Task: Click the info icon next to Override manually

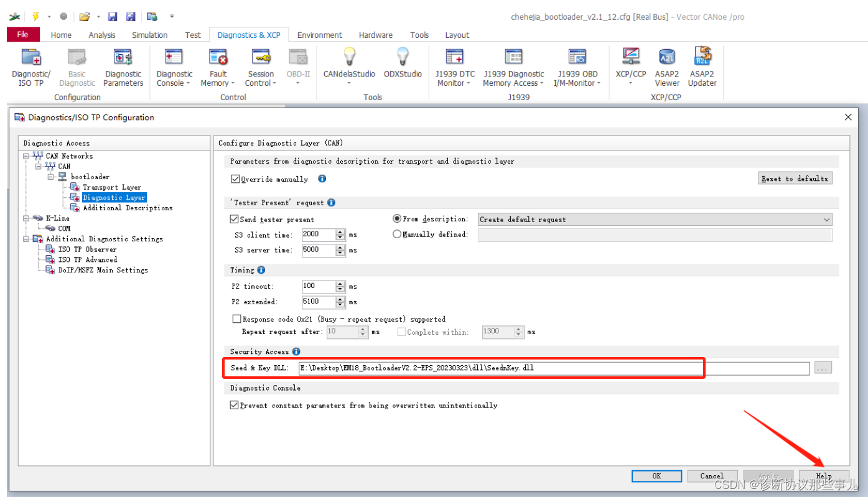Action: 322,179
